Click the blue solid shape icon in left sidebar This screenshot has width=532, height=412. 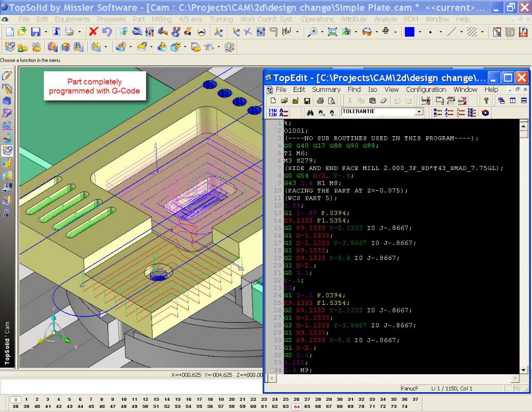pos(7,101)
